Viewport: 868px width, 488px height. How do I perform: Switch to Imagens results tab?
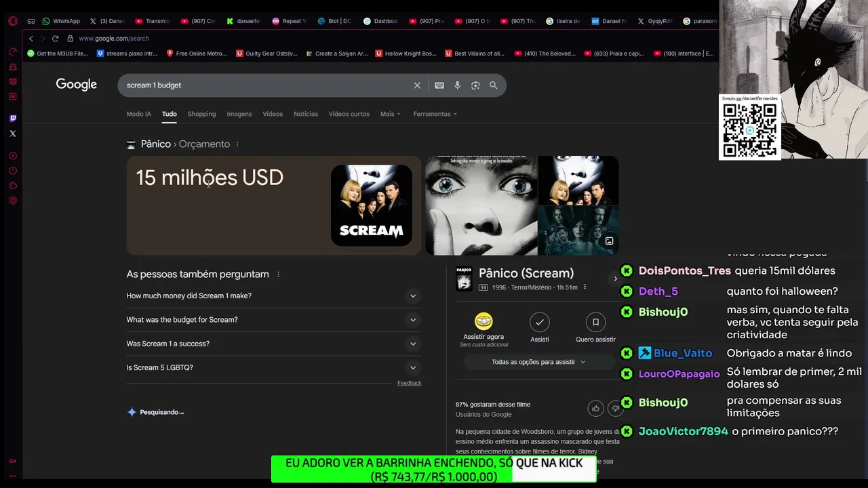click(x=239, y=114)
